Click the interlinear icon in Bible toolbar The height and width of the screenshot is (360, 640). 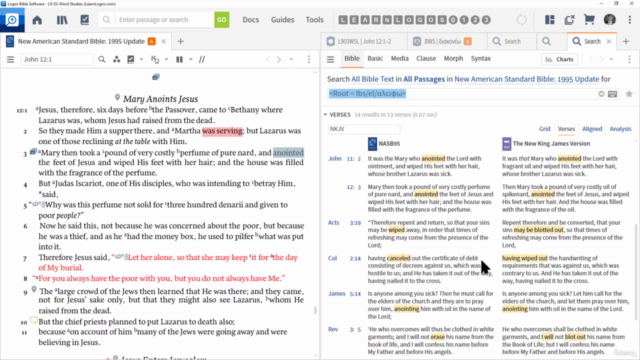(x=155, y=60)
